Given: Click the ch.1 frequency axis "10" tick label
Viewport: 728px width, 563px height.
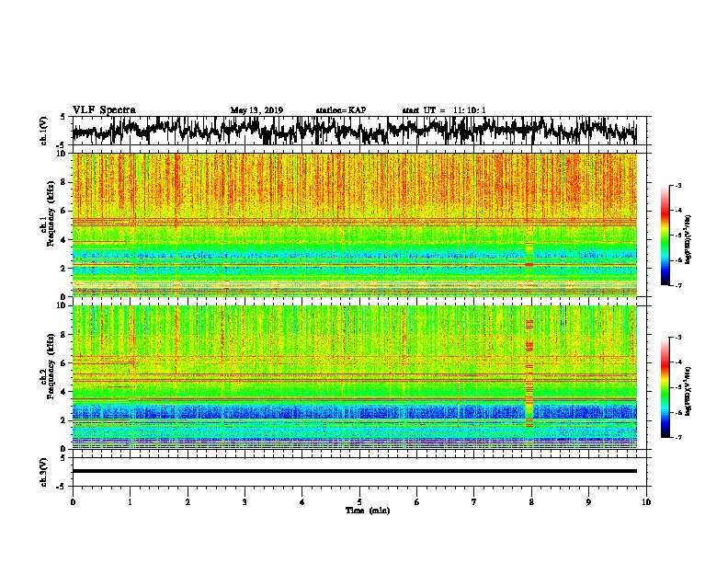Looking at the screenshot, I should [x=62, y=154].
